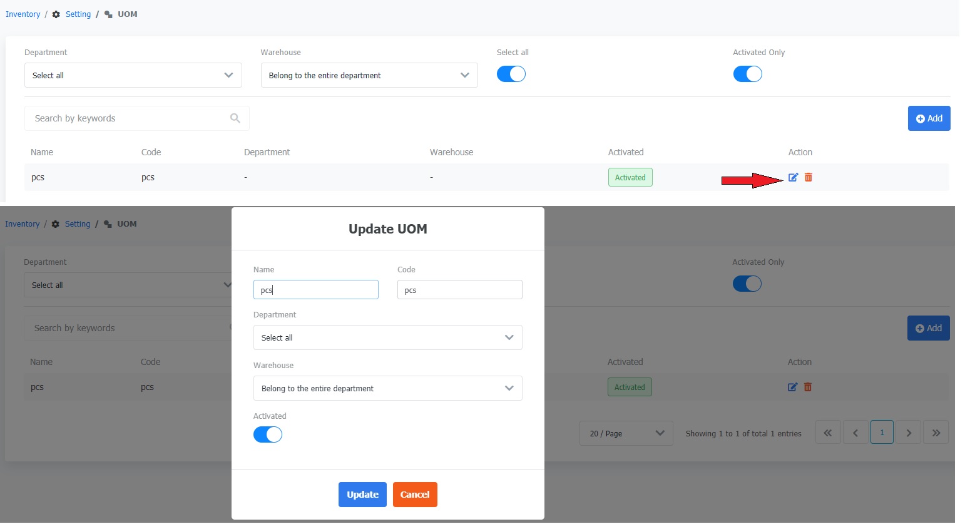980x524 pixels.
Task: Click the Update UOM dialog title
Action: 388,229
